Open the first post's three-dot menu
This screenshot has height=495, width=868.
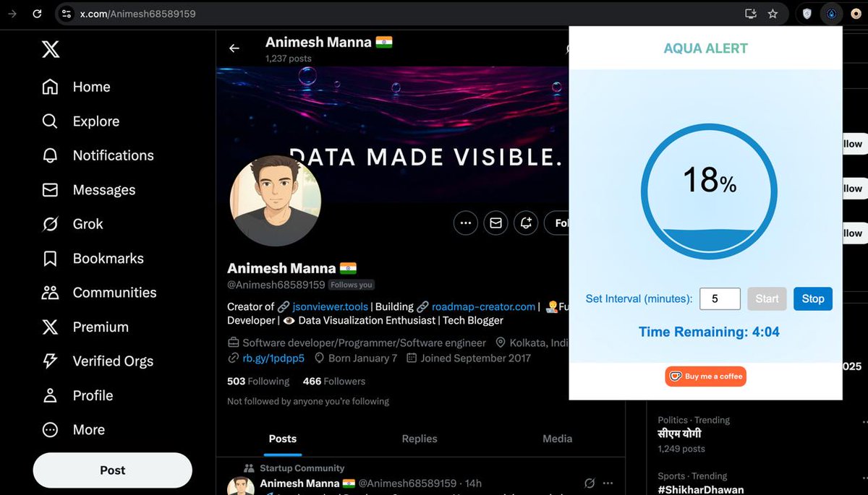click(x=608, y=483)
